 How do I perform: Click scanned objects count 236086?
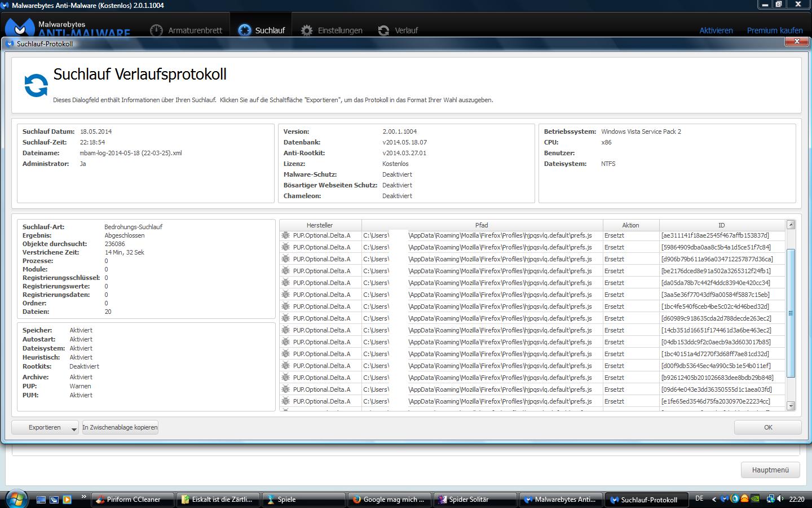[115, 244]
